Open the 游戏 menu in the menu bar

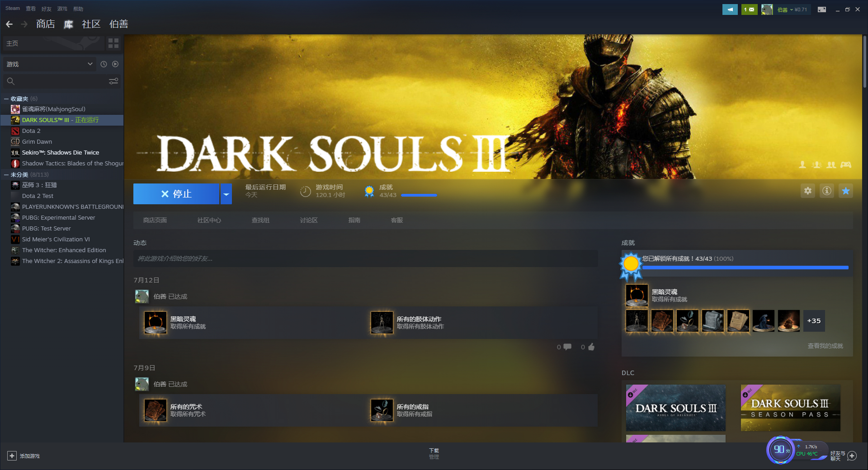pyautogui.click(x=62, y=9)
